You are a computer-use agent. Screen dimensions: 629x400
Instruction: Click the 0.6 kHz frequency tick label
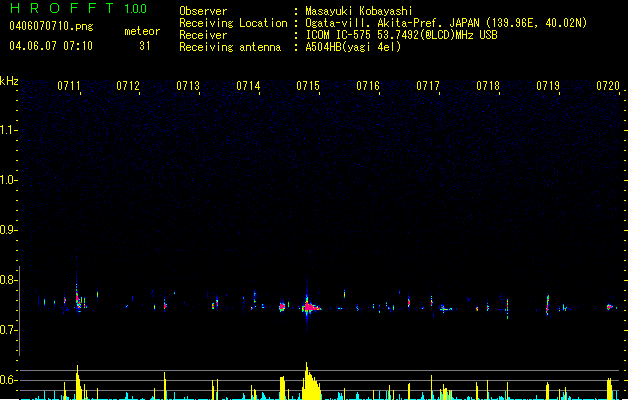(x=8, y=380)
